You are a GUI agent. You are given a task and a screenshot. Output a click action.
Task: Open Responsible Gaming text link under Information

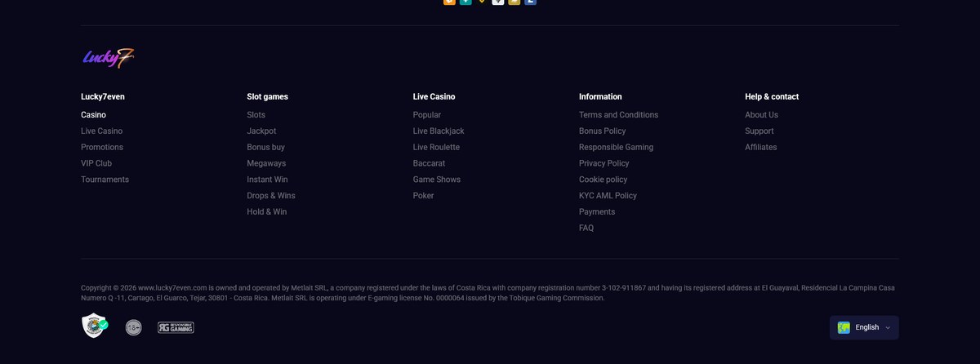coord(616,148)
